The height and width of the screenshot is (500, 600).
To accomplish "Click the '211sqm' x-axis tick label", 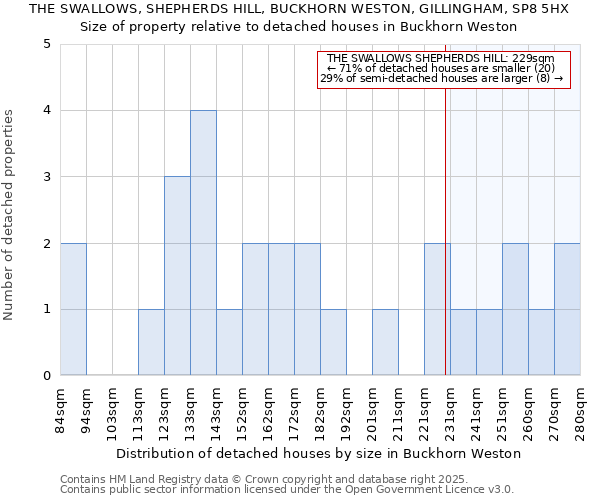I will tap(398, 415).
